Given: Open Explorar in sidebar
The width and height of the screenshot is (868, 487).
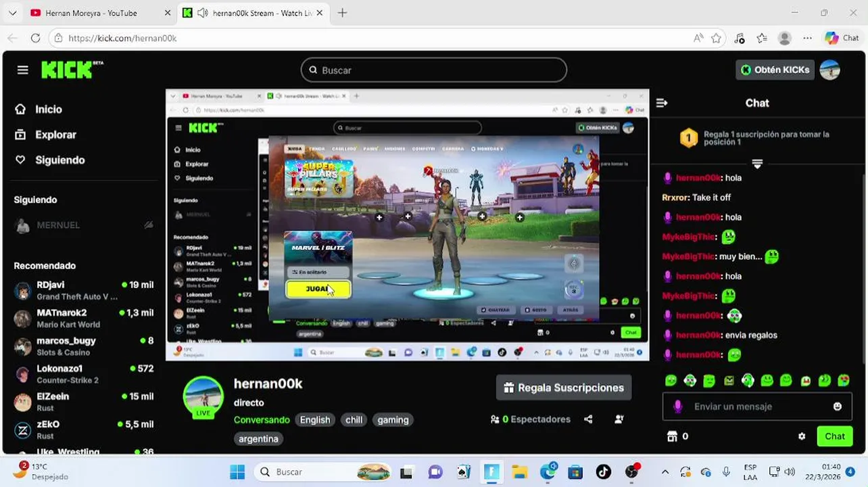Looking at the screenshot, I should click(x=47, y=135).
